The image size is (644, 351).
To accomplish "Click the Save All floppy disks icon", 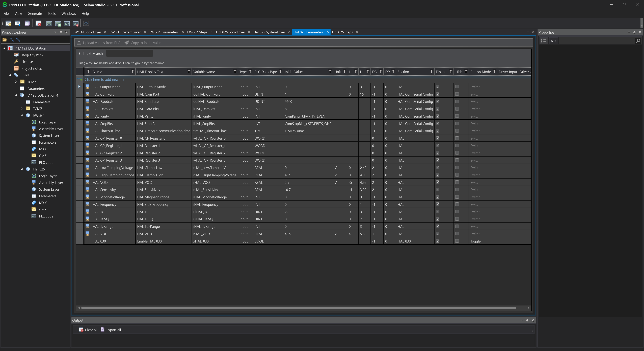I will (x=27, y=24).
